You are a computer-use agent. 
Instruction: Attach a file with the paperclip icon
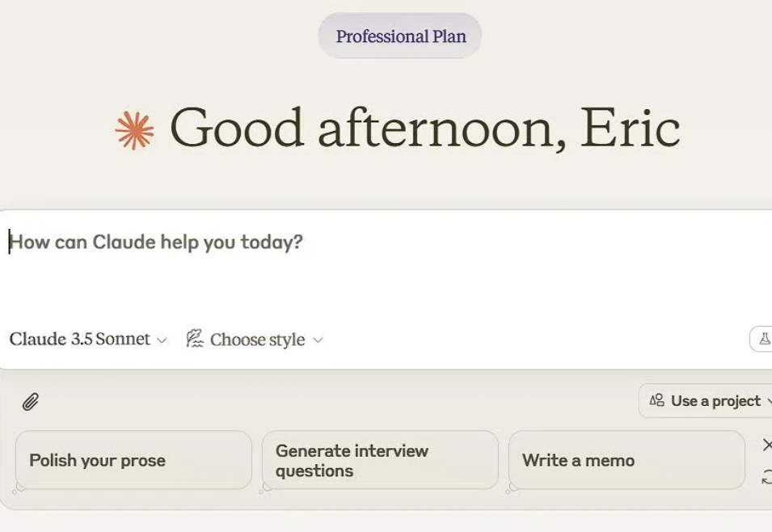pyautogui.click(x=31, y=402)
